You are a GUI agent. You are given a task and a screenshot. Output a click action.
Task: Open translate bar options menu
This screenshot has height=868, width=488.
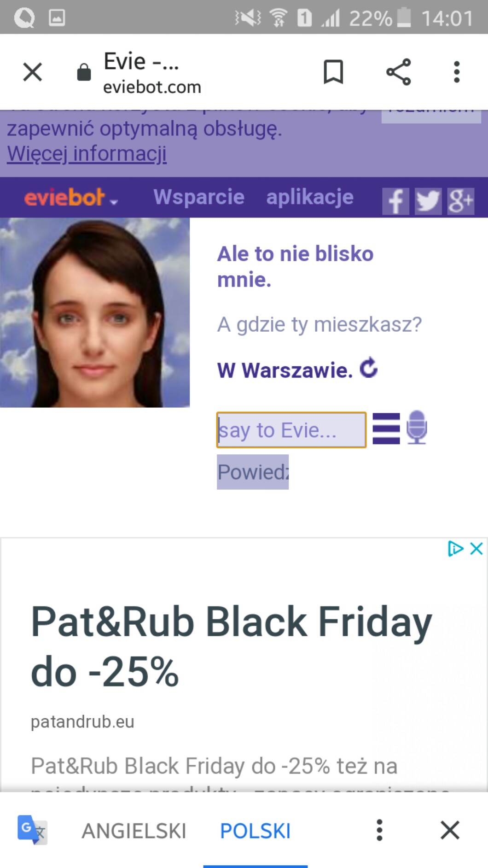(x=379, y=830)
